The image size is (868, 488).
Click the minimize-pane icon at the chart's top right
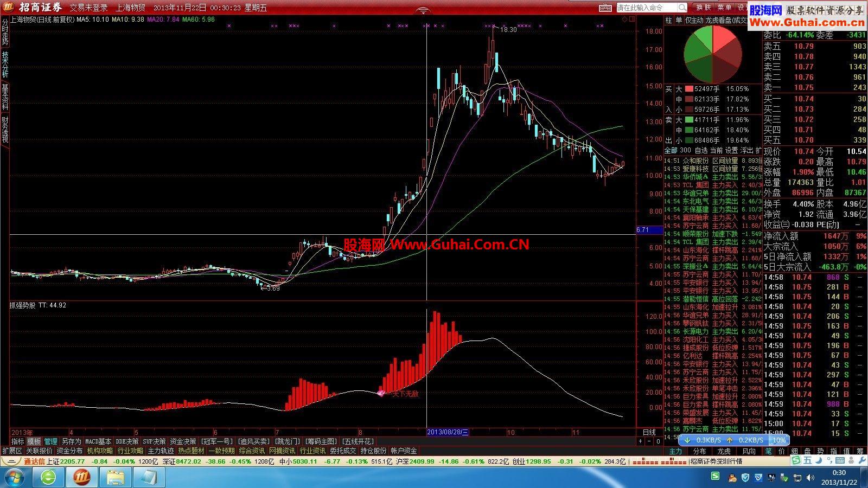[631, 20]
